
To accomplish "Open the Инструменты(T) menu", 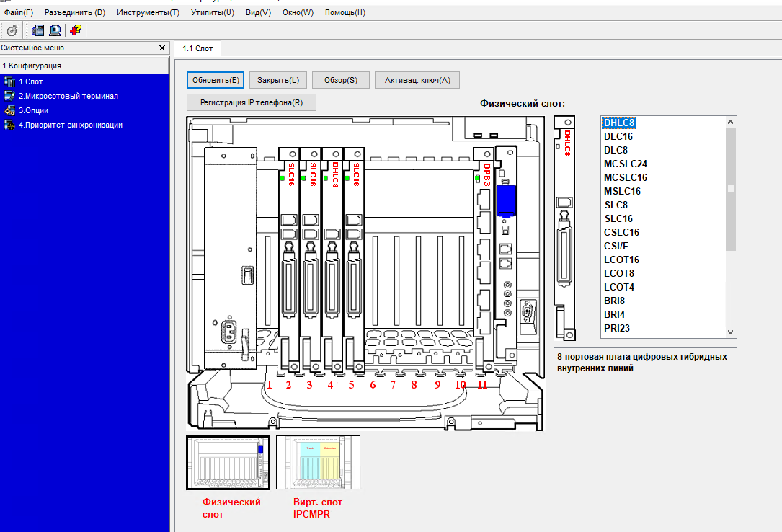I will 148,12.
